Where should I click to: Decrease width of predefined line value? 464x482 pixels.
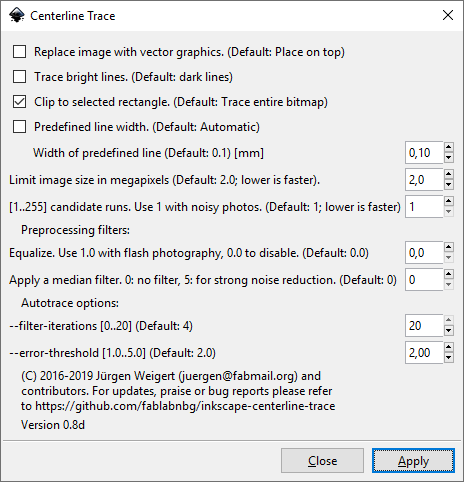(x=449, y=158)
